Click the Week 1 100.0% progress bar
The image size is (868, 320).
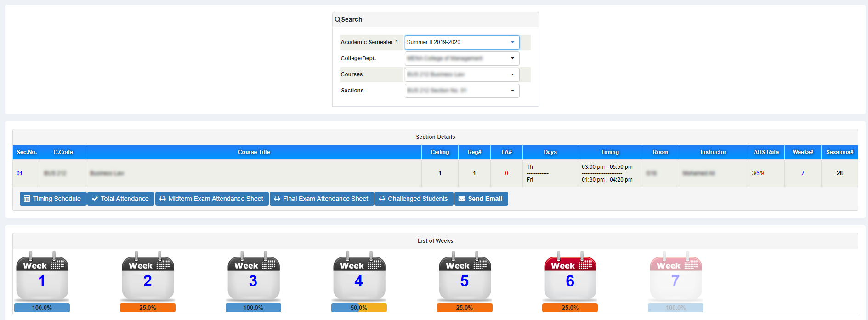tap(42, 308)
